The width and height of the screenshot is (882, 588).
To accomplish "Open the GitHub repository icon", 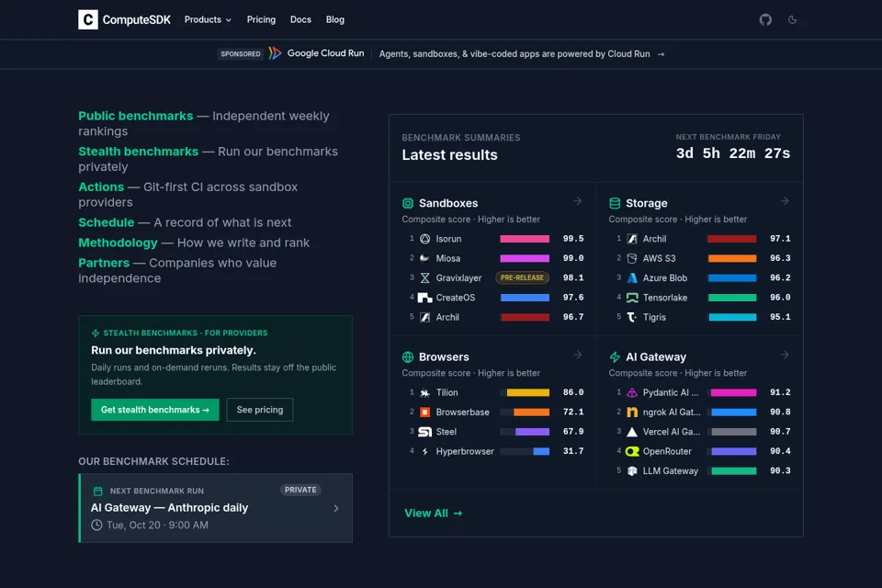I will click(765, 19).
